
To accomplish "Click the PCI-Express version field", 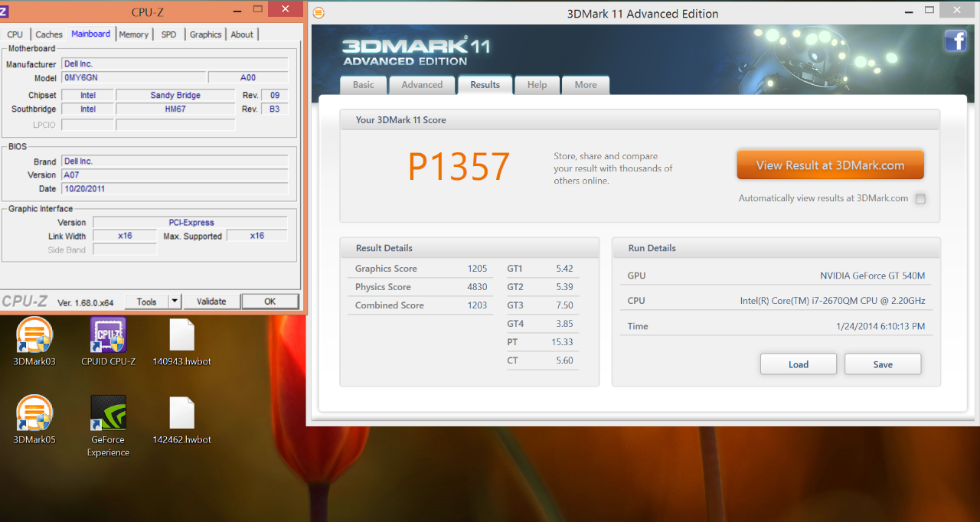I will point(191,223).
